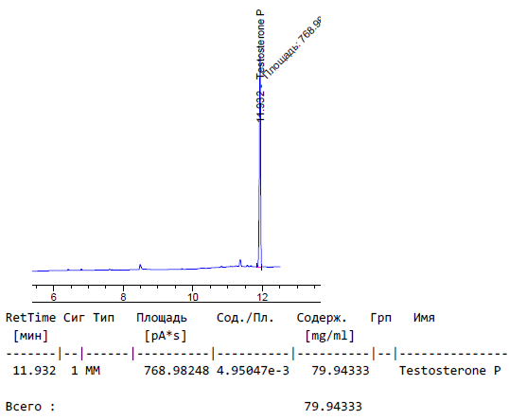Select the small peak near 11.4 minutes
509x420 pixels.
240,263
